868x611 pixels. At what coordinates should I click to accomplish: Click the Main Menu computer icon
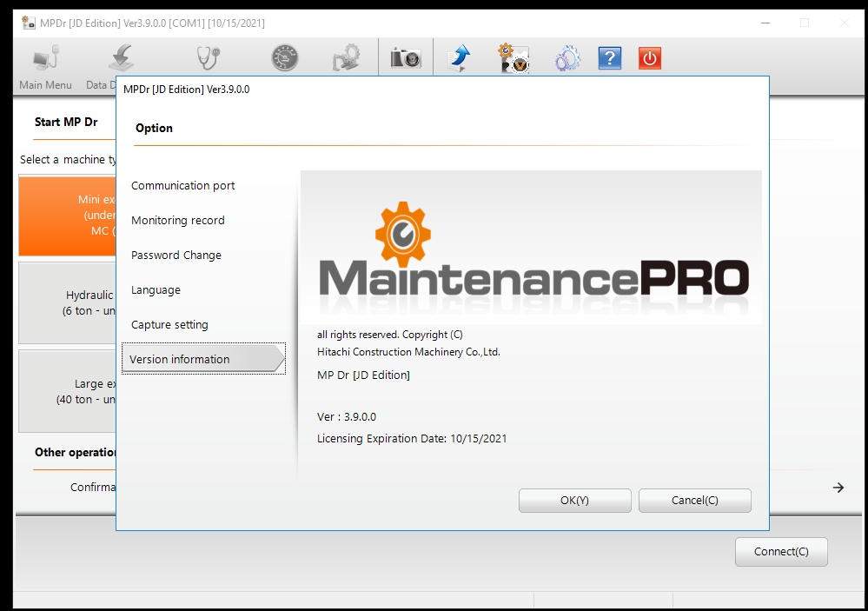(45, 57)
